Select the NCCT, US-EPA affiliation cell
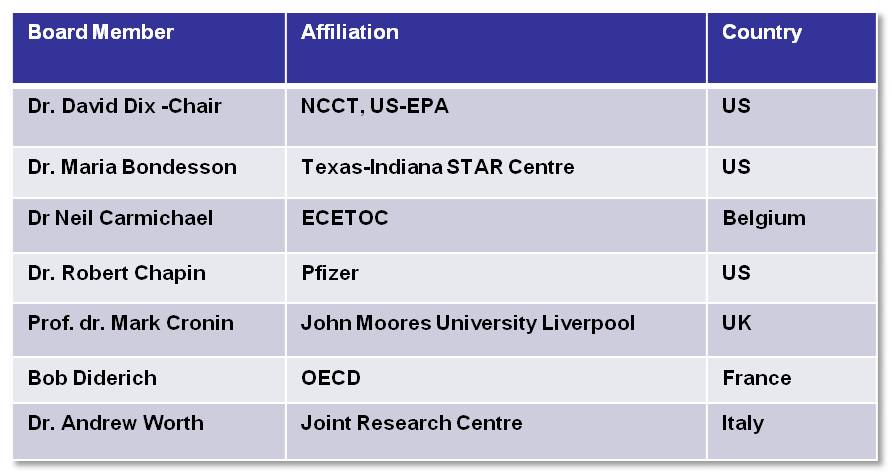Image resolution: width=892 pixels, height=475 pixels. [375, 107]
